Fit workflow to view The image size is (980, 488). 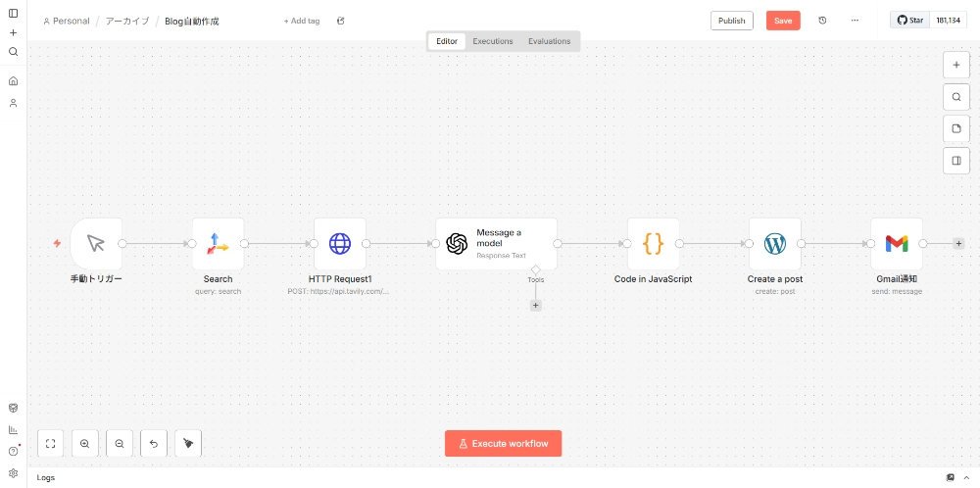click(51, 444)
